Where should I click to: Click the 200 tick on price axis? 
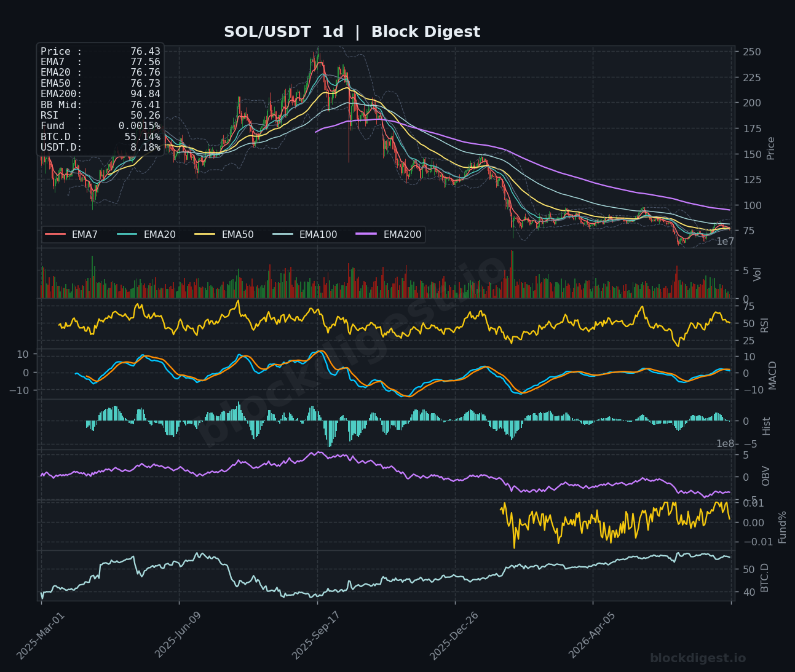click(752, 103)
